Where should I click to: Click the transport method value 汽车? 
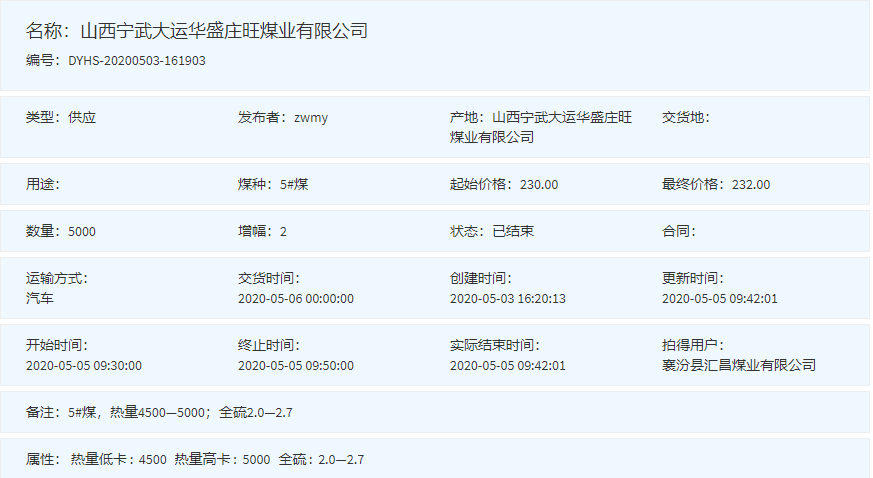click(40, 298)
